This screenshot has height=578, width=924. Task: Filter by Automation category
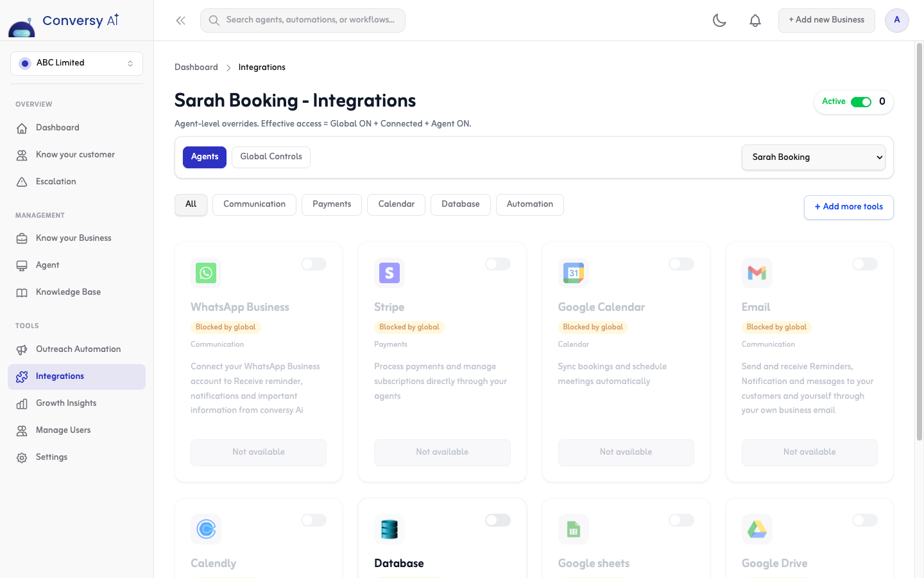[x=530, y=204]
